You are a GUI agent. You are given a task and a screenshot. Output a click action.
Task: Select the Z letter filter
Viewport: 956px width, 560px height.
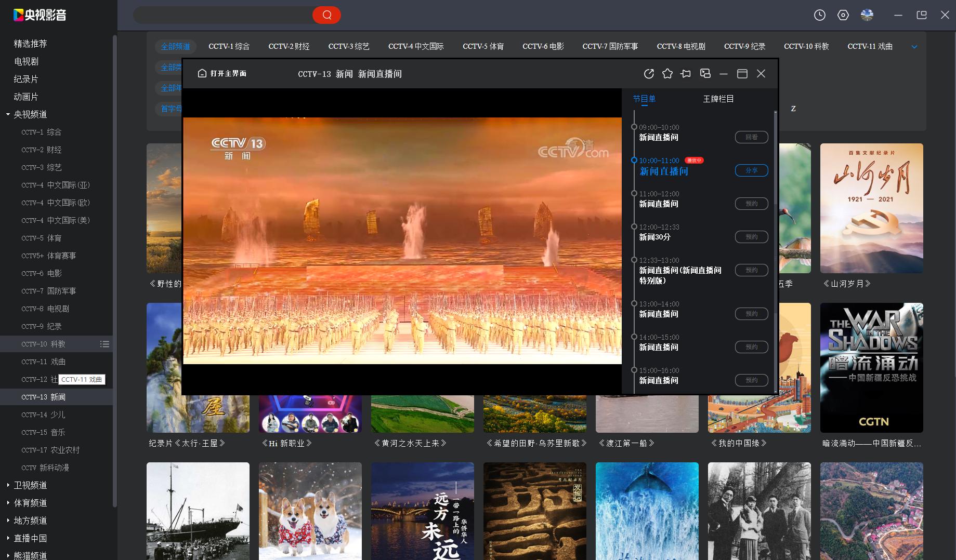[793, 109]
